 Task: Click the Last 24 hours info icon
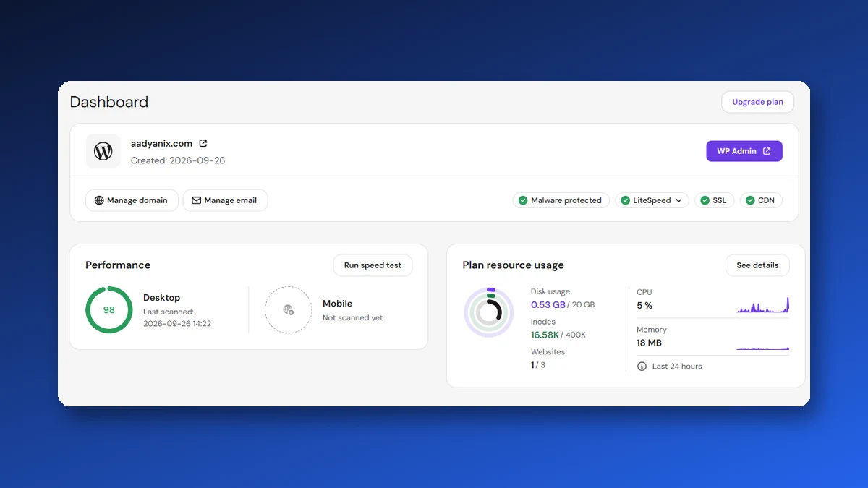642,366
